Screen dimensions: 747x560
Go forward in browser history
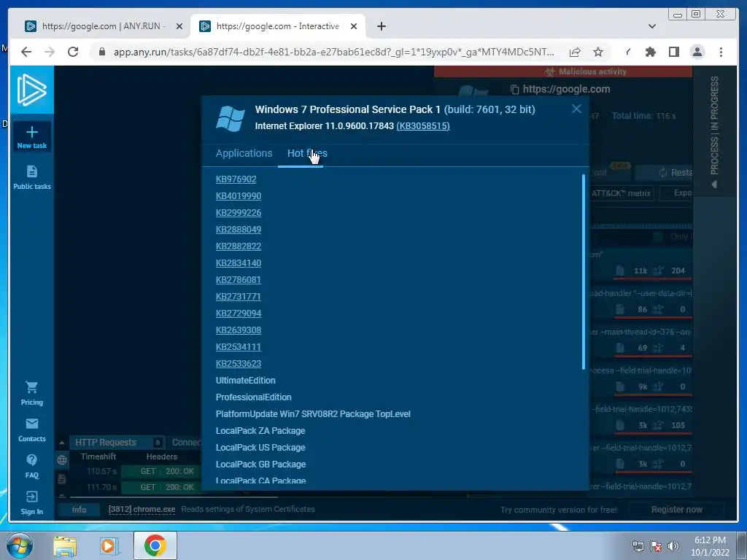tap(50, 52)
